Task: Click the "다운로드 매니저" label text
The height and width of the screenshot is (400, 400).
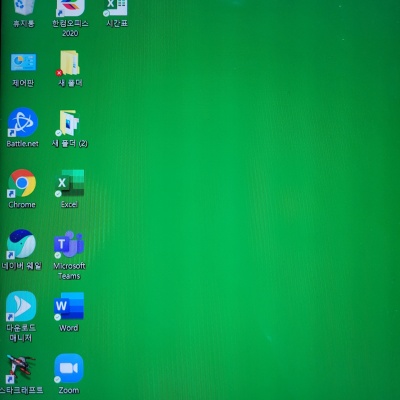Action: click(21, 333)
